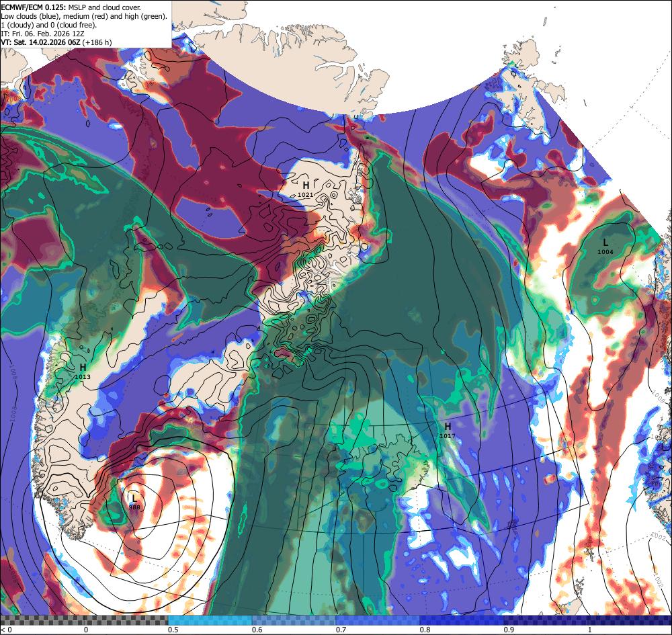
Task: Click the light blue 0.5–0.6 color bar segment
Action: coord(210,620)
